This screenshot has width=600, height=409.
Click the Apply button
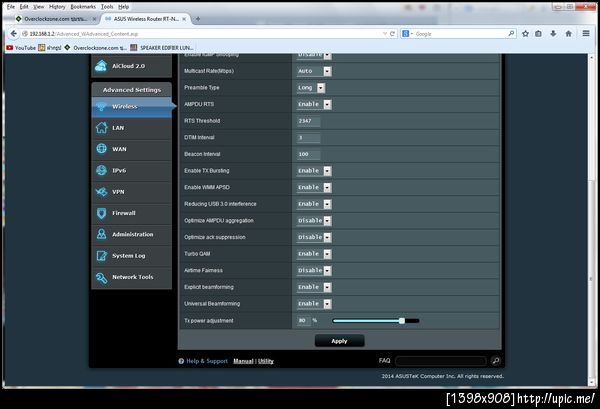339,341
